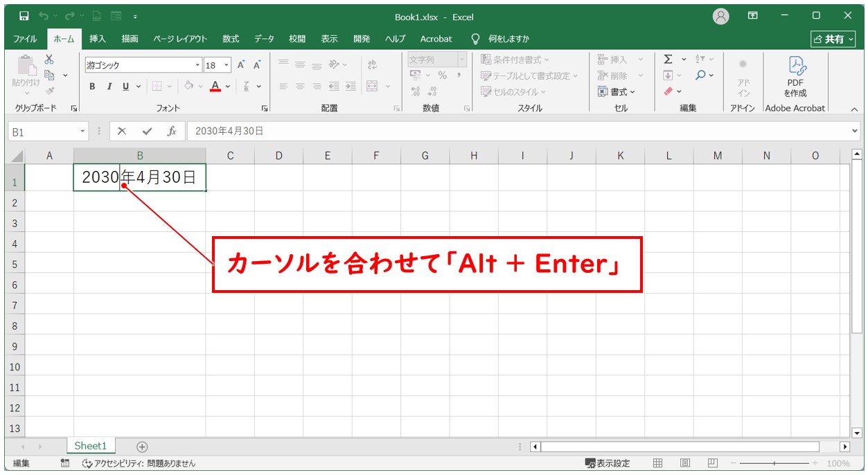Open the Copy options dropdown arrow
Image resolution: width=868 pixels, height=475 pixels.
(66, 75)
